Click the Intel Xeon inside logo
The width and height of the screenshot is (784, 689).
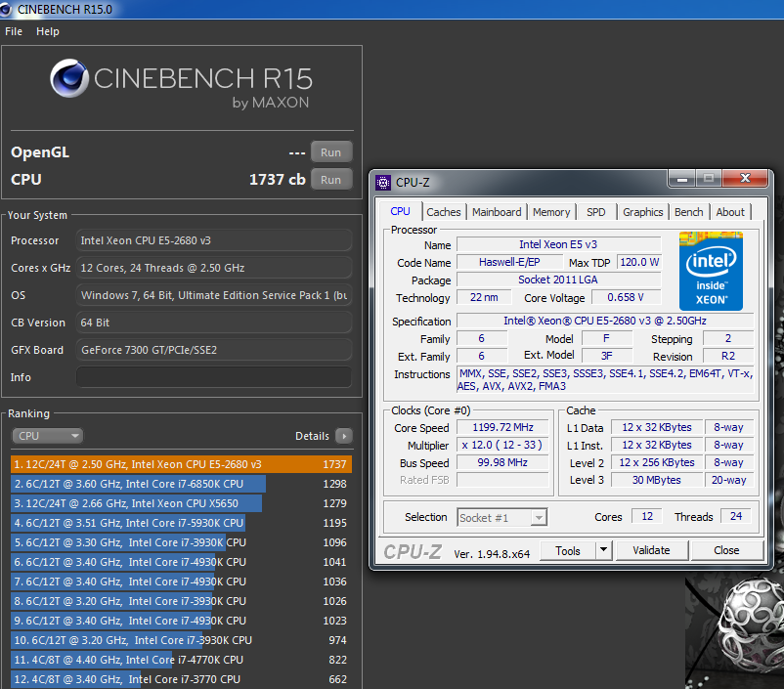pyautogui.click(x=711, y=271)
